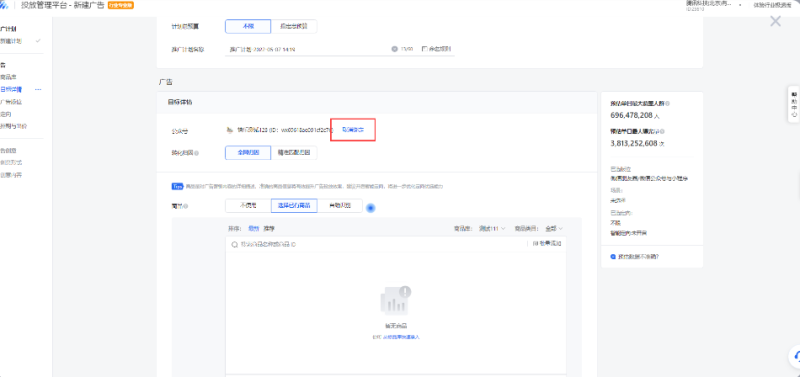
Task: Go to 广告创意 step in sidebar
Action: (9, 150)
